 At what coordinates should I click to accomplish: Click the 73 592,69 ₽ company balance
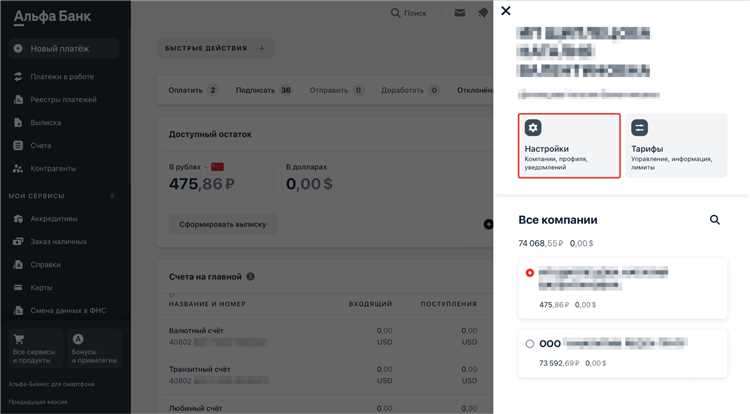pos(559,363)
